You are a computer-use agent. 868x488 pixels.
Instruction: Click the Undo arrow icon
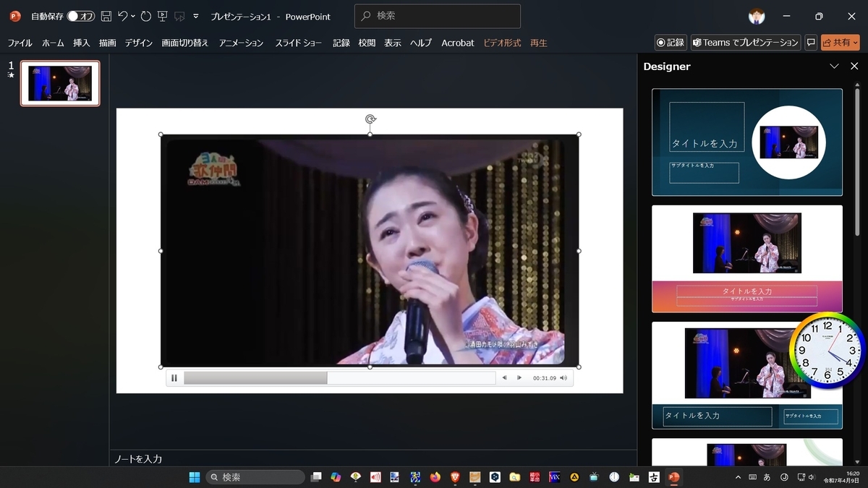123,16
